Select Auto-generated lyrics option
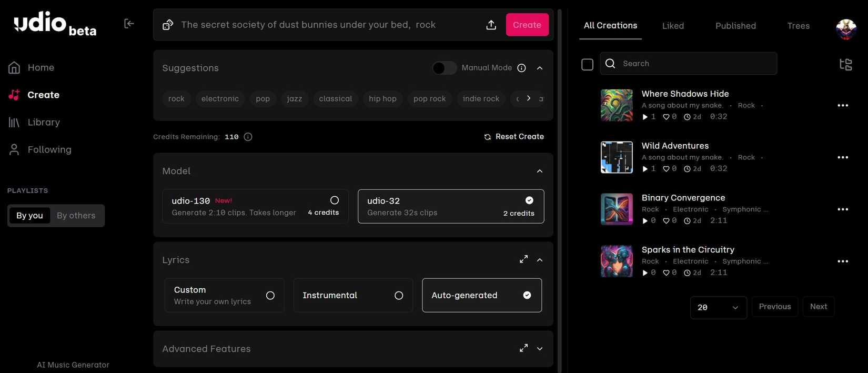Viewport: 868px width, 373px height. (482, 295)
